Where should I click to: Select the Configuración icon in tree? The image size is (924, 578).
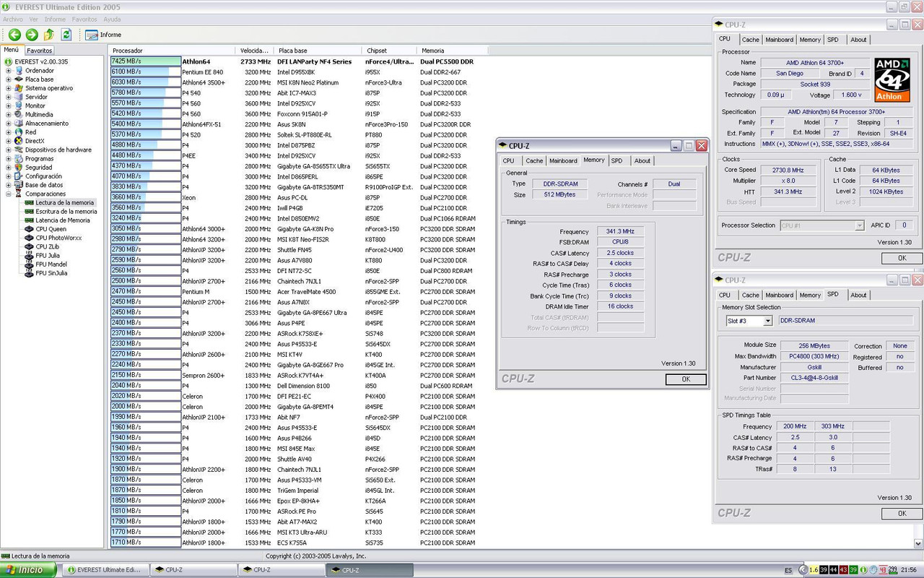(19, 176)
